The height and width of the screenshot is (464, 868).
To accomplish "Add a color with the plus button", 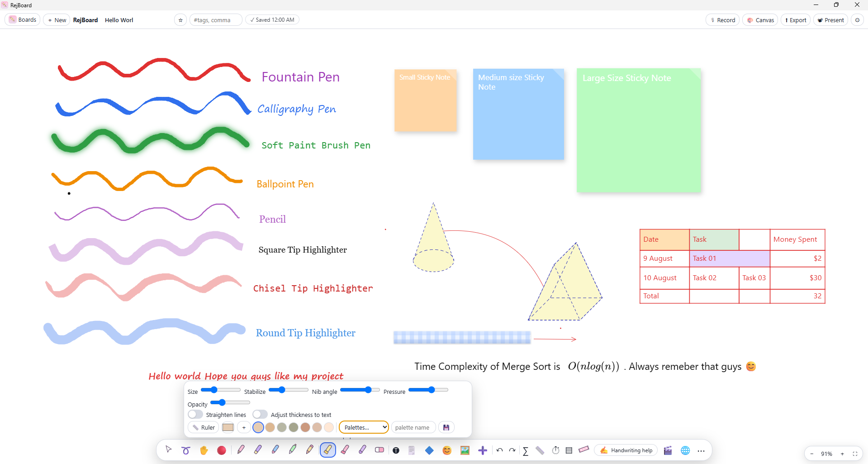I will click(244, 427).
